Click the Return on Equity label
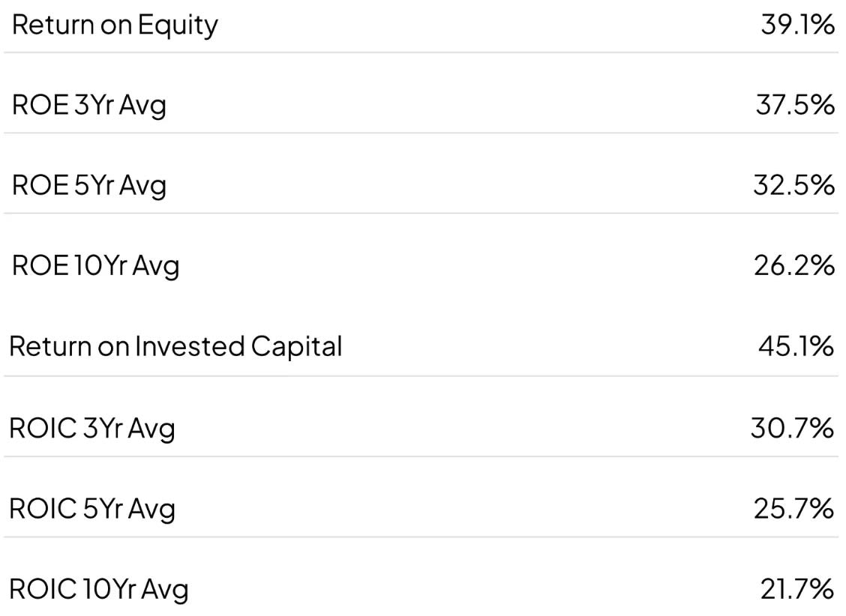This screenshot has height=616, width=846. click(x=115, y=25)
